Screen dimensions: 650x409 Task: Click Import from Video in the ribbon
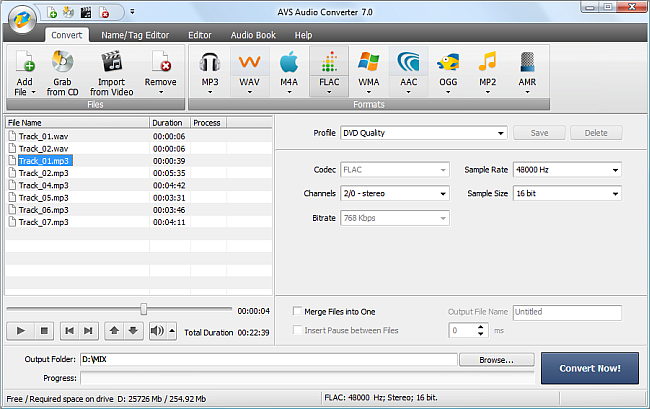coord(112,73)
